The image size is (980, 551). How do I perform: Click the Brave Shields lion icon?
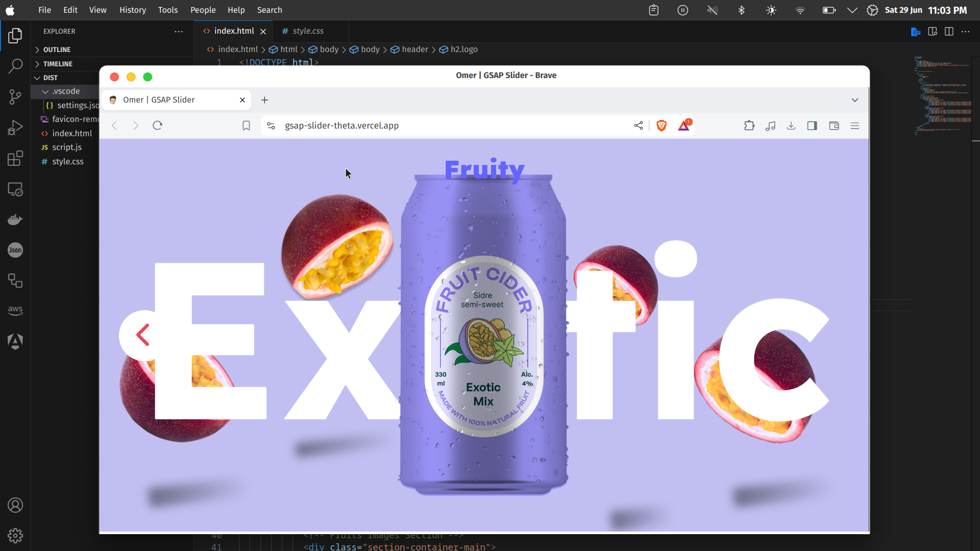661,126
